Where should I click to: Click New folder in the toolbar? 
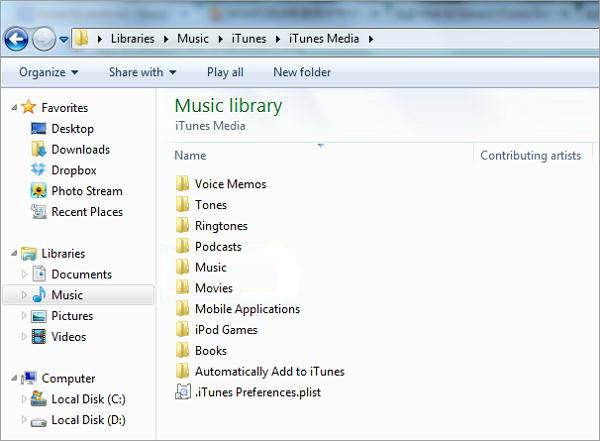(x=302, y=72)
